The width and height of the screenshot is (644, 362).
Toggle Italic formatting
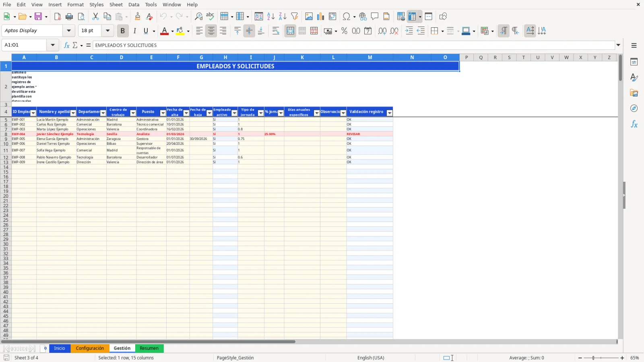[x=134, y=31]
